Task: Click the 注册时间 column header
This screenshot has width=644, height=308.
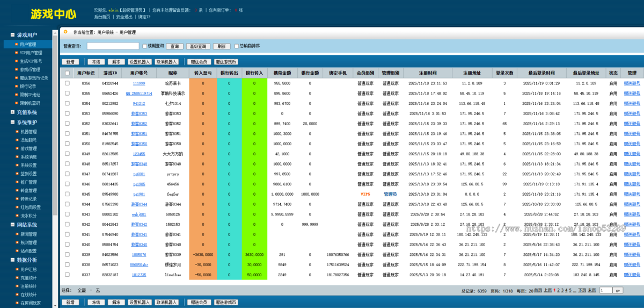Action: tap(427, 73)
